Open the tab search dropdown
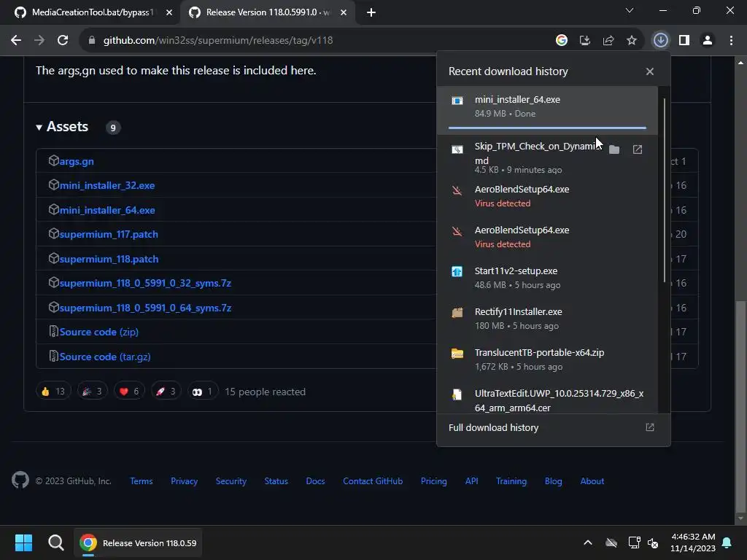 pos(630,10)
